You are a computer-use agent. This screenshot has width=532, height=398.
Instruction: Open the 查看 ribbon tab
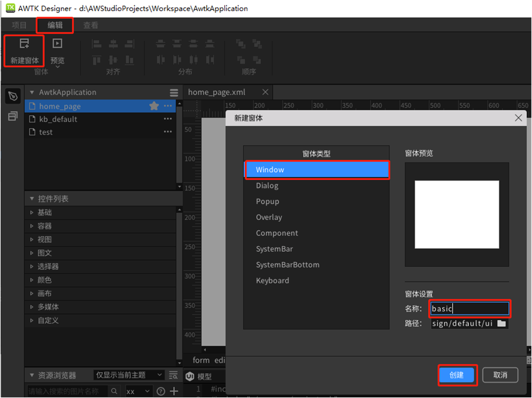click(90, 25)
